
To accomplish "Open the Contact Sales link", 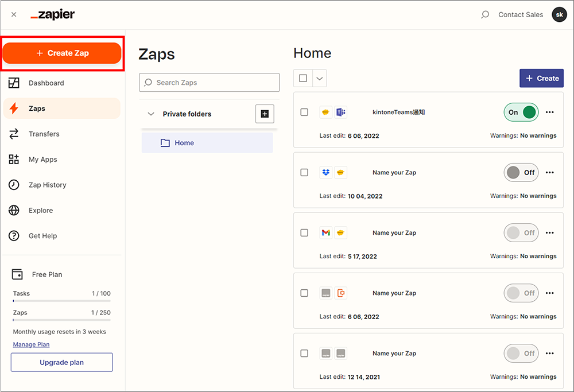I will click(521, 15).
